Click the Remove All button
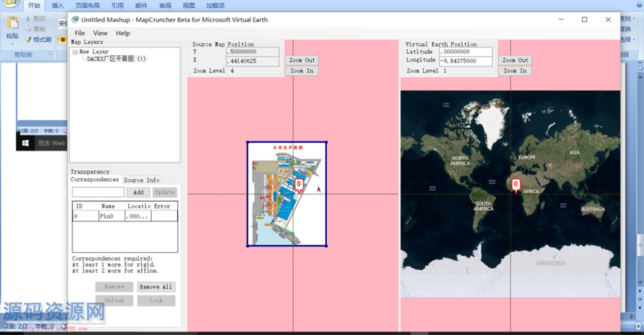Viewport: 644px width, 335px height. 156,287
